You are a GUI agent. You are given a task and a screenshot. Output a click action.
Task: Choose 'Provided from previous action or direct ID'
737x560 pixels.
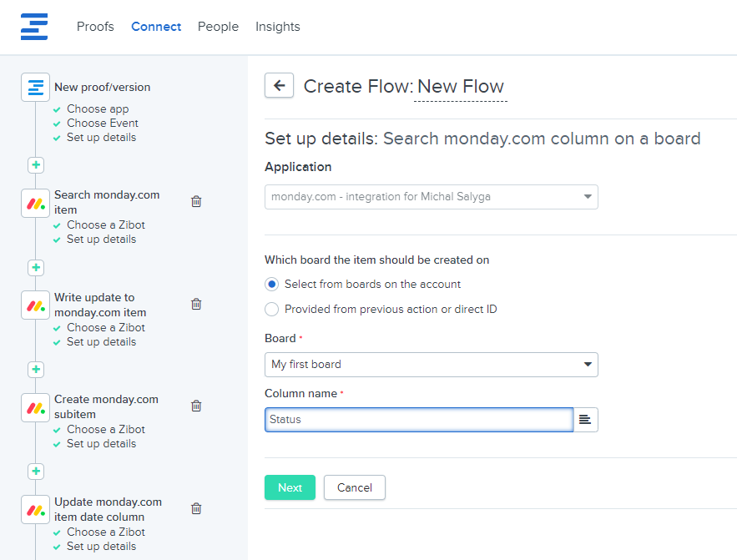click(272, 310)
